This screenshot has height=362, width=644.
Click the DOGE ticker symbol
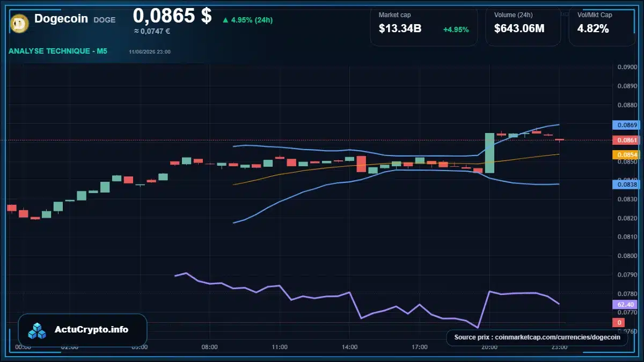[104, 20]
